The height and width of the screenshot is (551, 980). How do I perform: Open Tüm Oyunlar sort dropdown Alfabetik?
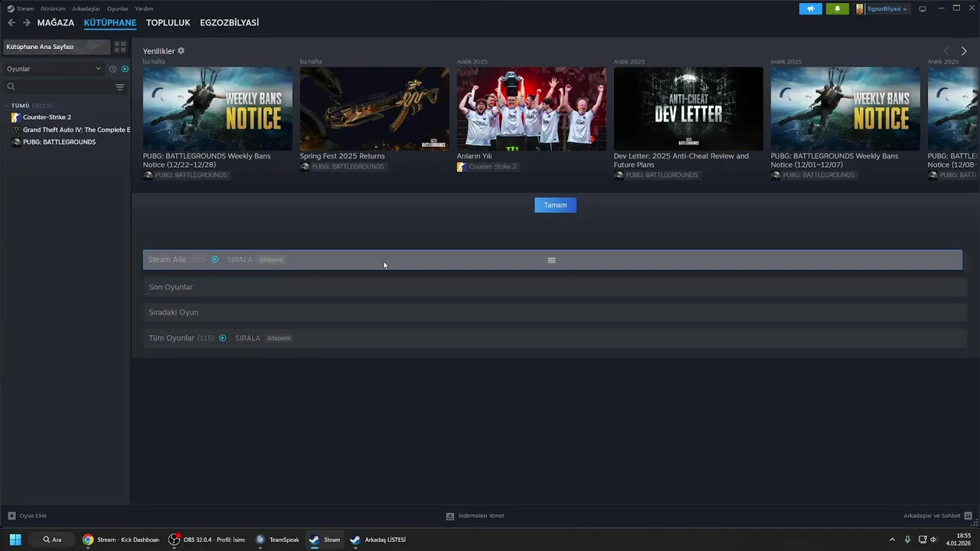[x=279, y=338]
